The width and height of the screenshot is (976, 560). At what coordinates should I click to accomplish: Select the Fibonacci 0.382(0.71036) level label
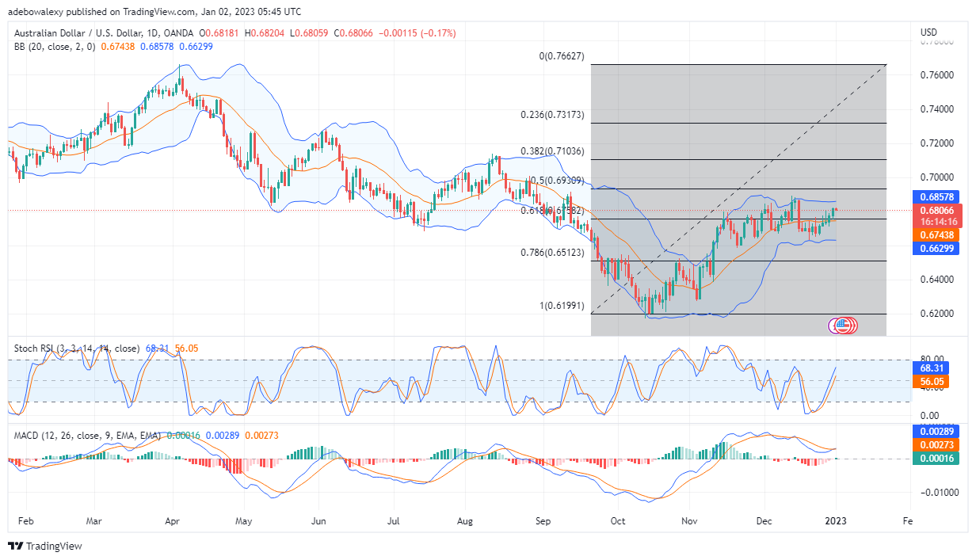552,151
